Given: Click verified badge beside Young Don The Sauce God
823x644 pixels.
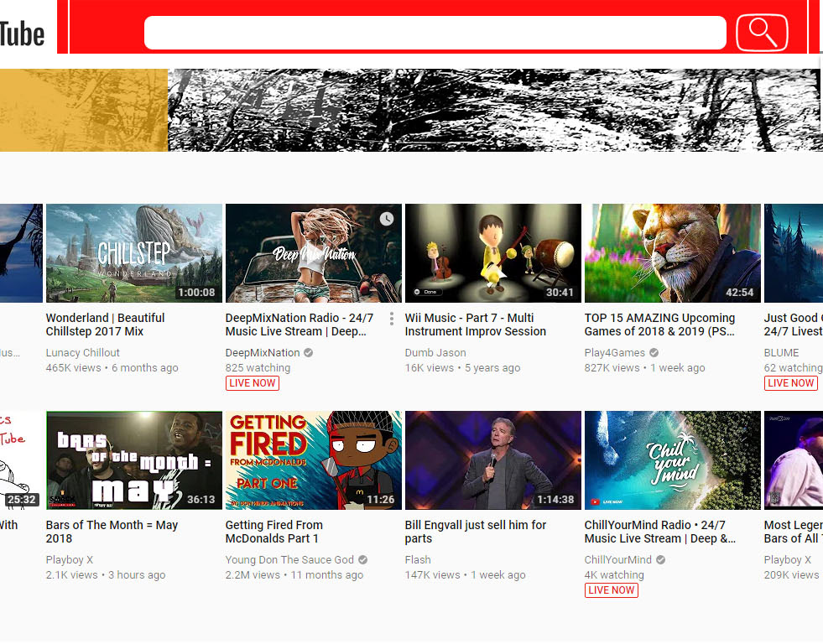Looking at the screenshot, I should tap(362, 560).
